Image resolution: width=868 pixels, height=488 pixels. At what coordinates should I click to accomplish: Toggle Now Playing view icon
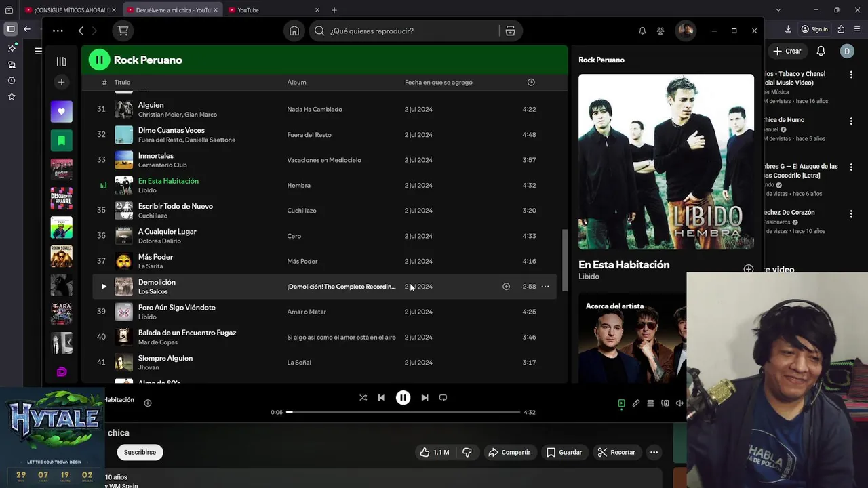coord(621,403)
